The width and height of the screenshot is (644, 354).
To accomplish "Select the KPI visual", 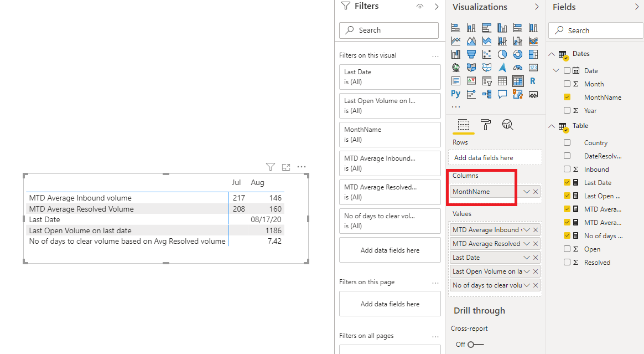I will 471,81.
